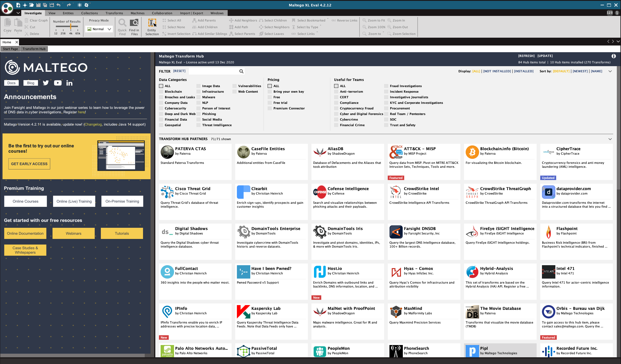The width and height of the screenshot is (621, 364).
Task: Open a graph file with the folder icon
Action: 32,5
